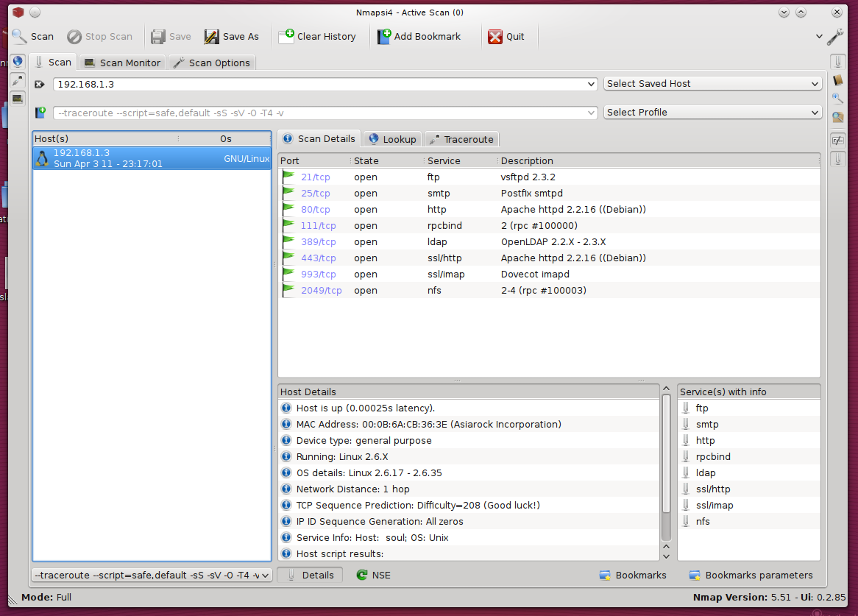Image resolution: width=858 pixels, height=616 pixels.
Task: Select host 192.168.1.3 in the host list
Action: pos(152,158)
